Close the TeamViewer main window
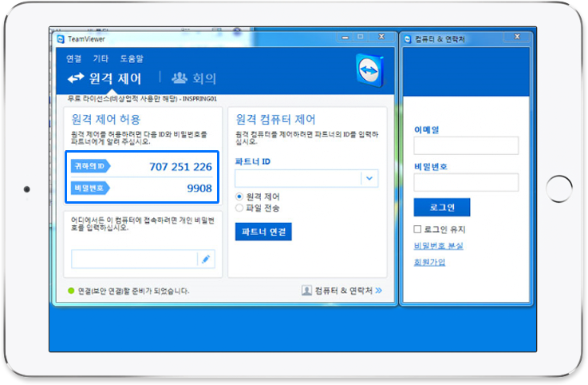Screen dimensions: 588x385 [381, 37]
